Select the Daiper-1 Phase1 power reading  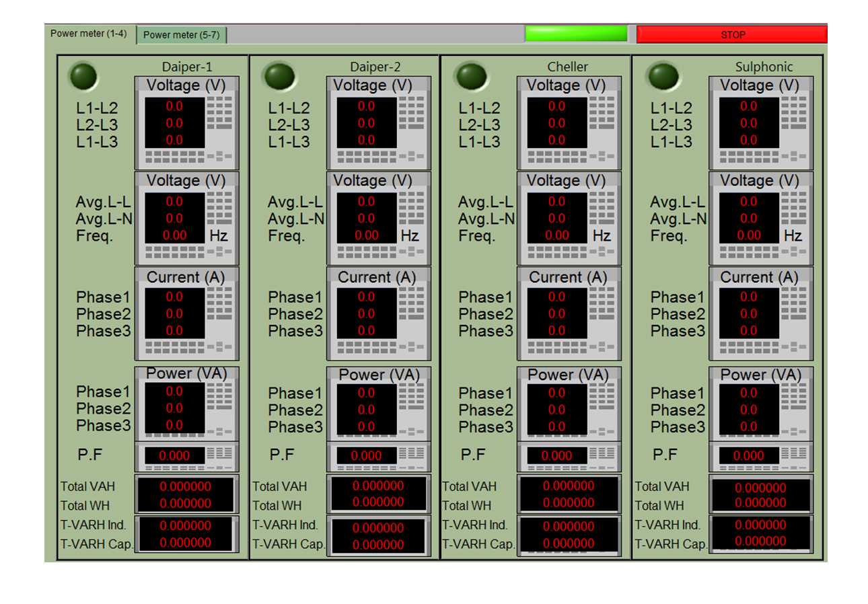174,391
